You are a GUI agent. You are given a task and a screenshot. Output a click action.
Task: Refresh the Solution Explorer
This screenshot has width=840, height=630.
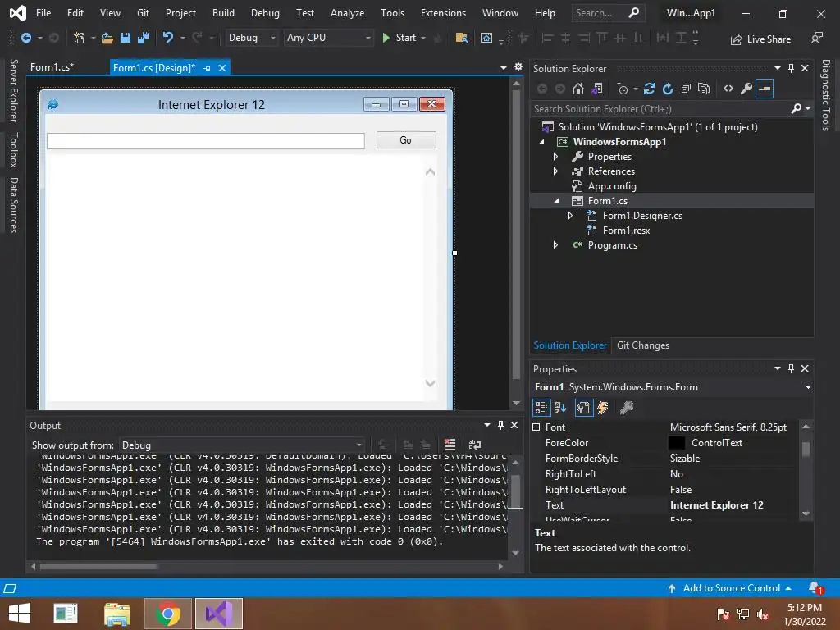[x=668, y=89]
